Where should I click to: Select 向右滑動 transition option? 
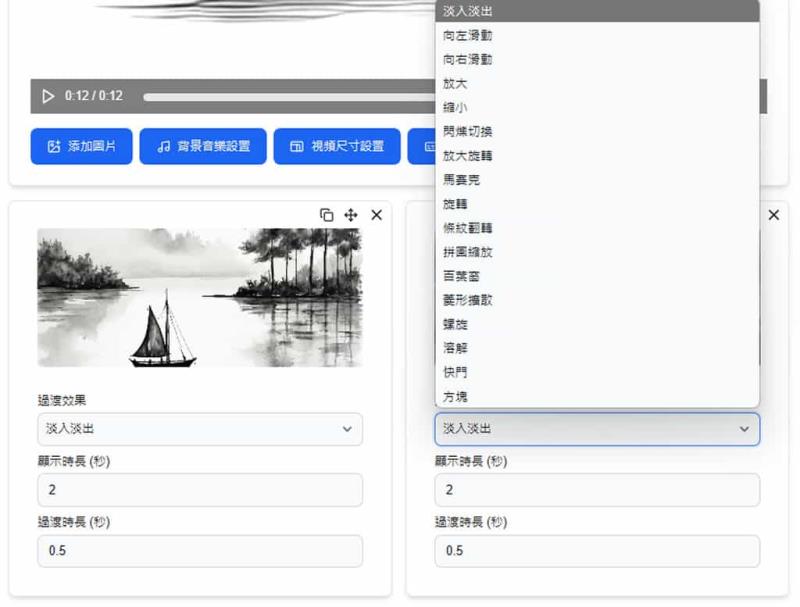pos(597,59)
